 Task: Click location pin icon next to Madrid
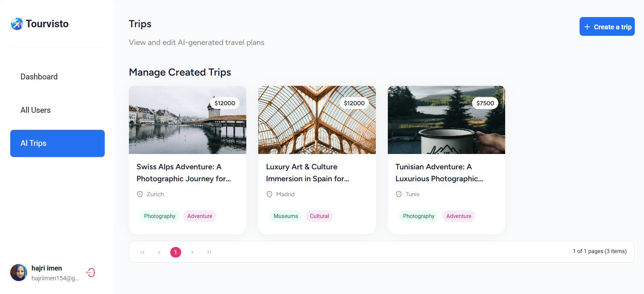pos(269,194)
